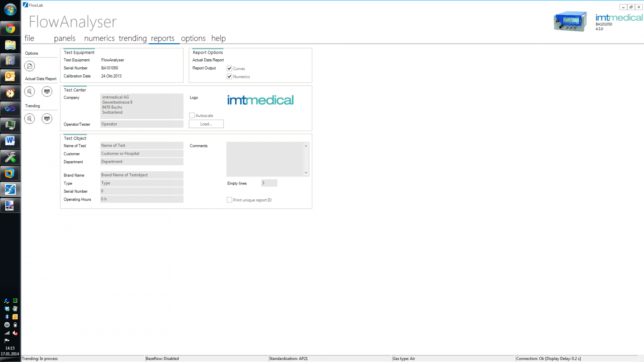
Task: Print the Trending report via printer icon
Action: click(x=47, y=119)
